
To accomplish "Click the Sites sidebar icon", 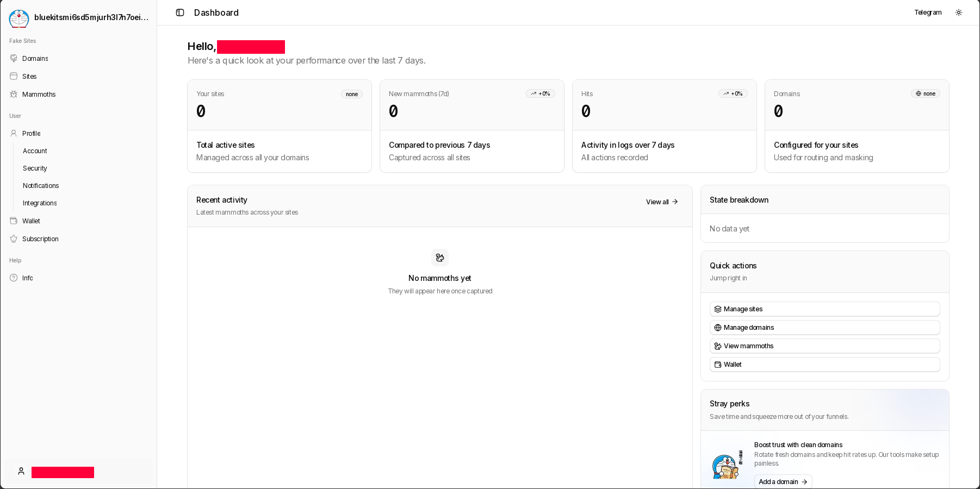I will click(x=14, y=76).
